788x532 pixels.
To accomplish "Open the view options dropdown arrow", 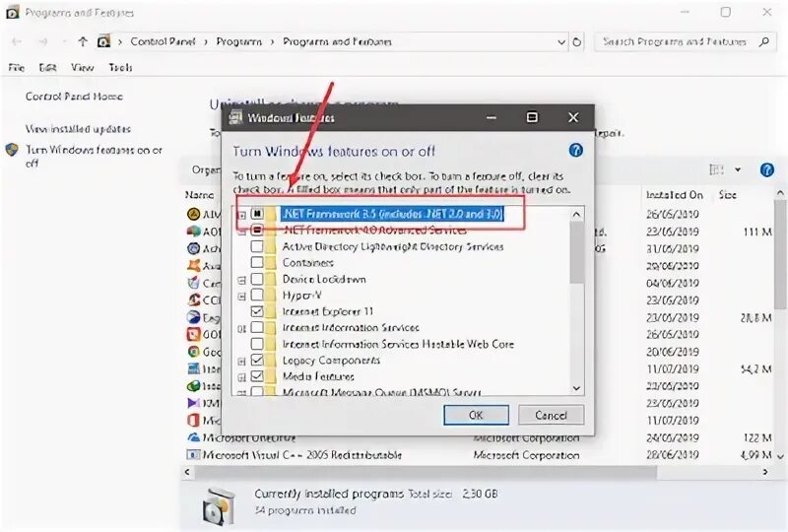I will point(738,170).
